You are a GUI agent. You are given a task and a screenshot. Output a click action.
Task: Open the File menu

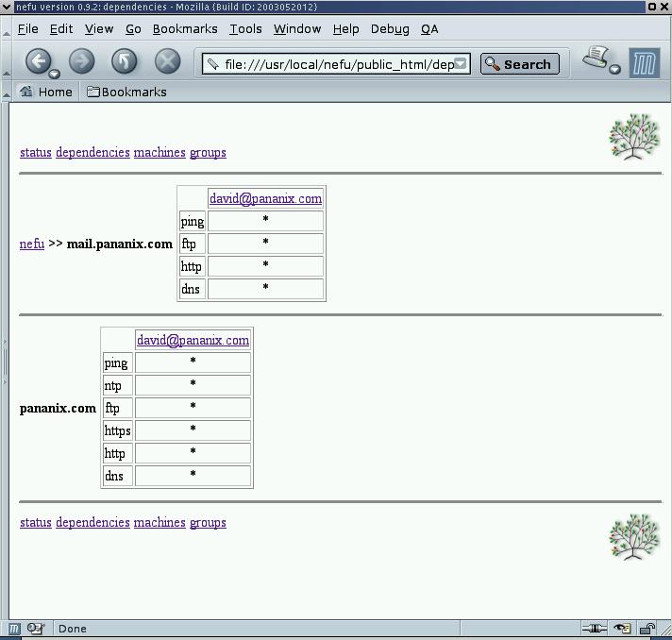[x=28, y=29]
